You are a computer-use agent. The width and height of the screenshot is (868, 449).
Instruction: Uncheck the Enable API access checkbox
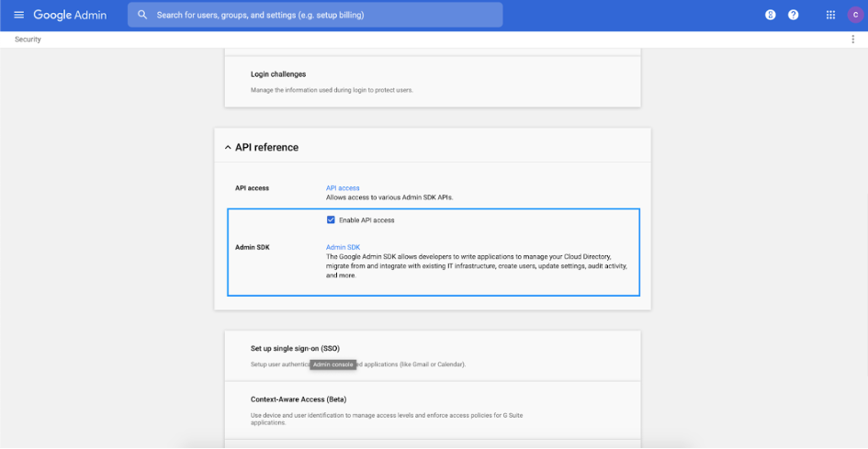pos(331,219)
